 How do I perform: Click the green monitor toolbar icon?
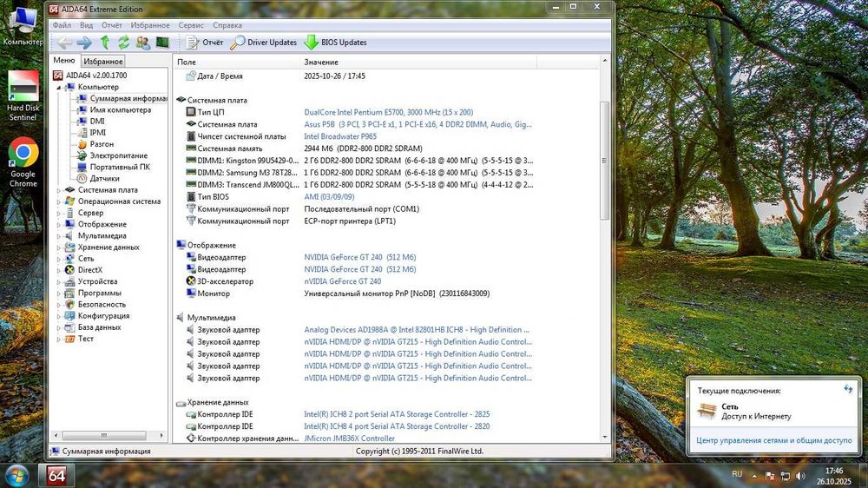pos(162,42)
